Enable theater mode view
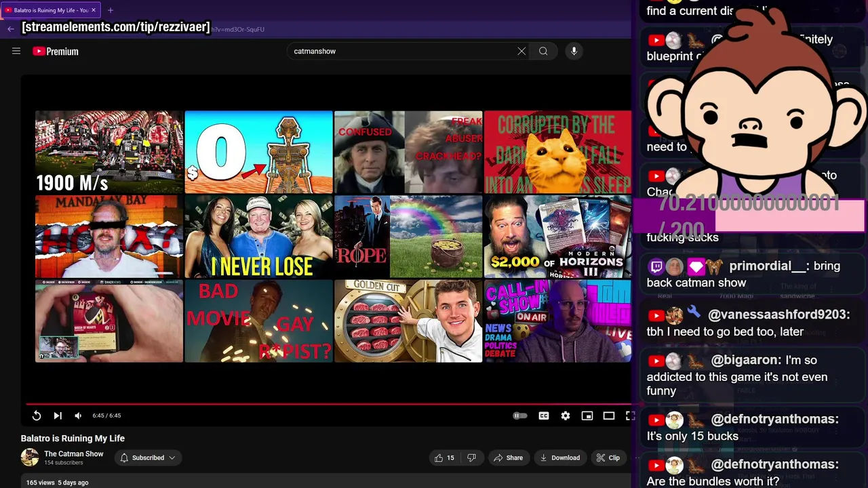This screenshot has width=868, height=488. (609, 415)
